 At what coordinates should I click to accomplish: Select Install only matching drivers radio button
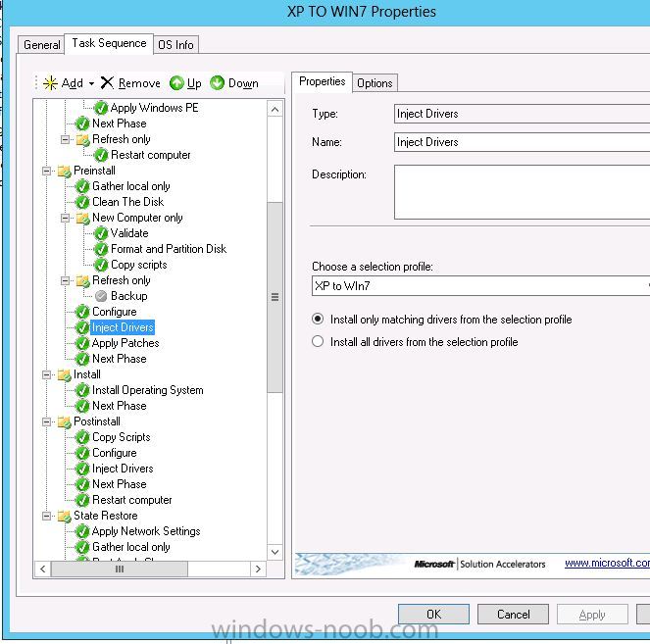tap(318, 320)
